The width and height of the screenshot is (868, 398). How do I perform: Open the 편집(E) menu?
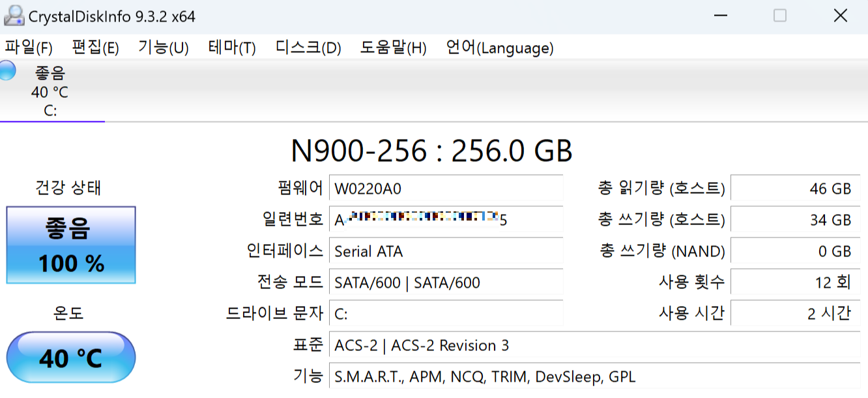pos(95,48)
